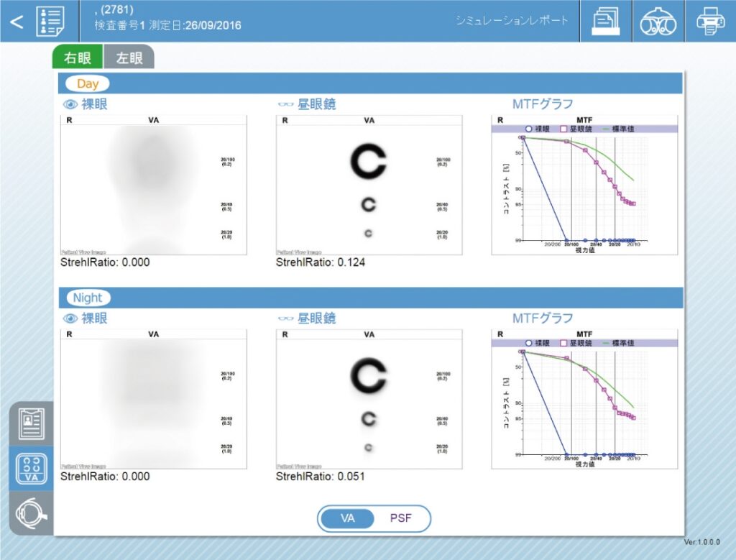
Task: Click StrehlRatio: 0.051 value
Action: coord(321,476)
